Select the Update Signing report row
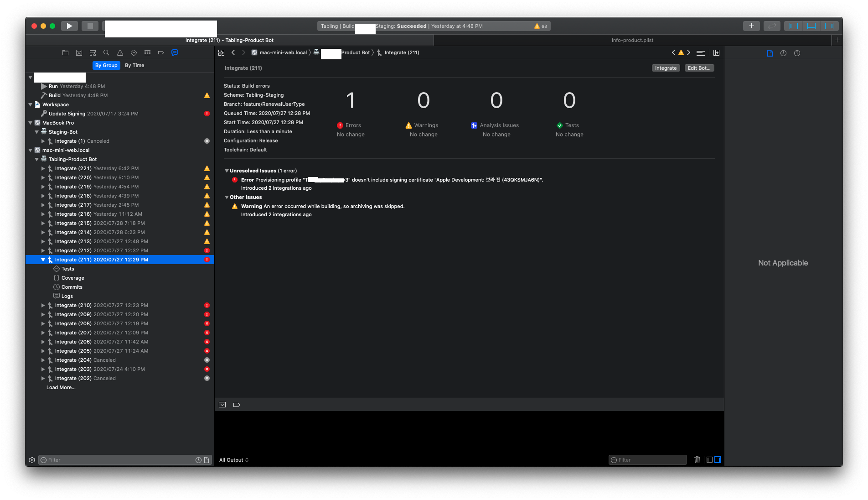 (120, 114)
